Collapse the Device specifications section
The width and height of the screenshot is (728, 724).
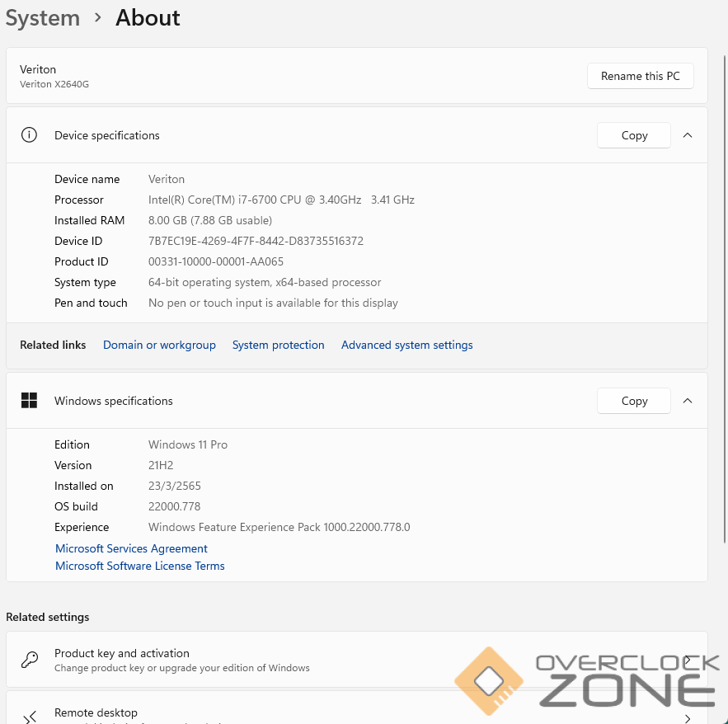tap(688, 135)
